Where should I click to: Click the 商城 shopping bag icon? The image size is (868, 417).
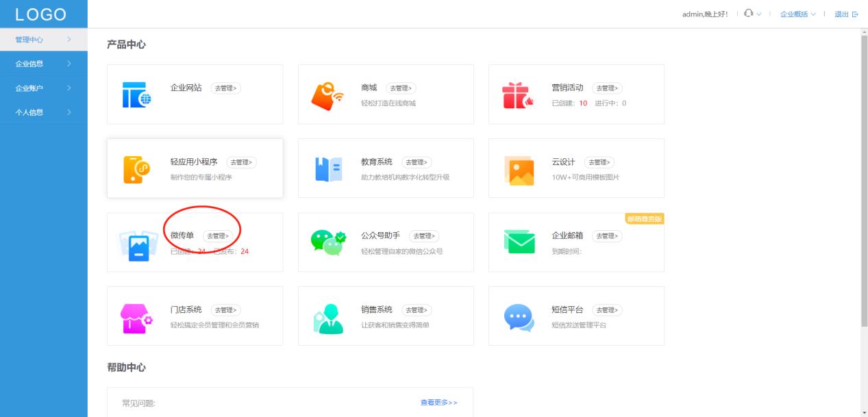pyautogui.click(x=327, y=94)
